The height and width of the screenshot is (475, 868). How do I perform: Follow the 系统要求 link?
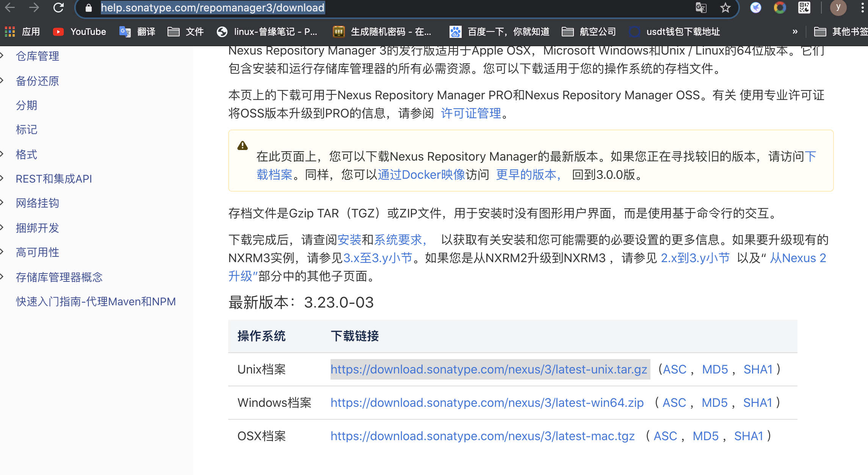click(x=400, y=239)
